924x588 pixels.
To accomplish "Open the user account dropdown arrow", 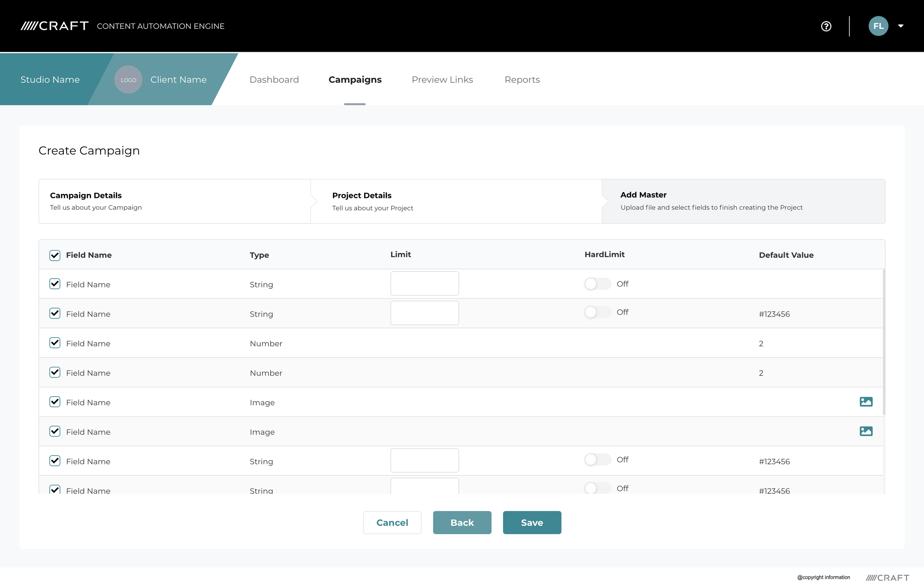I will tap(901, 26).
